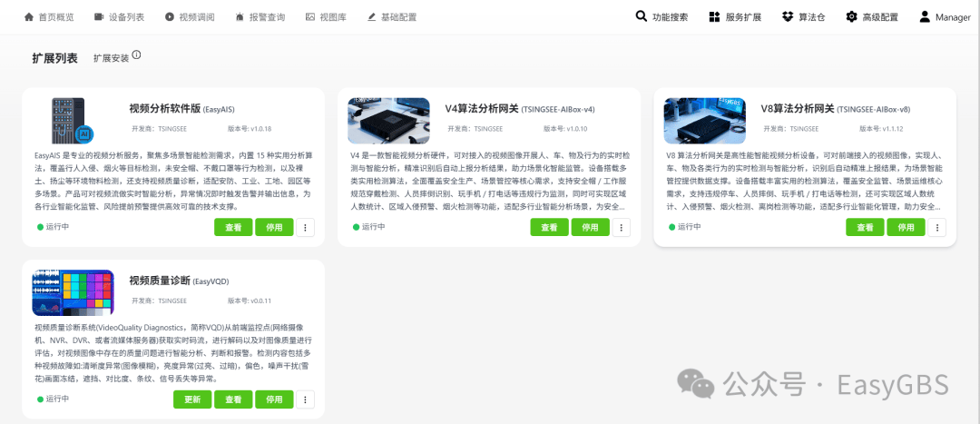
Task: Click the alarm icon beside 报警查询
Action: coord(240,17)
